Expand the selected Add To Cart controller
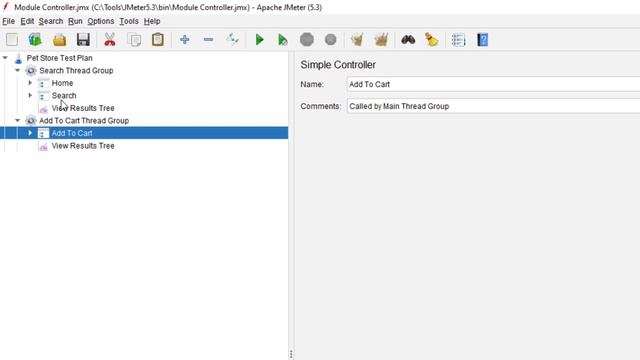640x360 pixels. click(30, 133)
